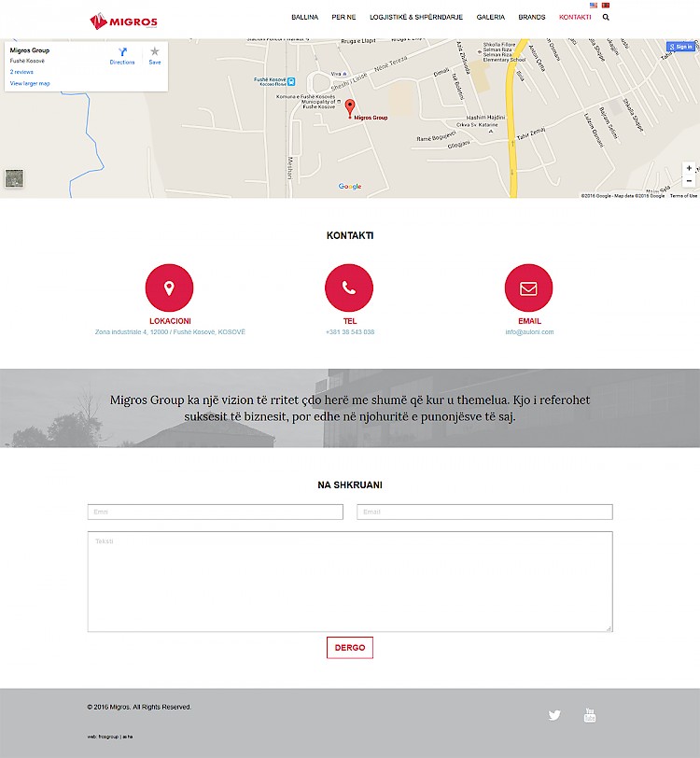
Task: Zoom out the map with the minus button
Action: tap(689, 181)
